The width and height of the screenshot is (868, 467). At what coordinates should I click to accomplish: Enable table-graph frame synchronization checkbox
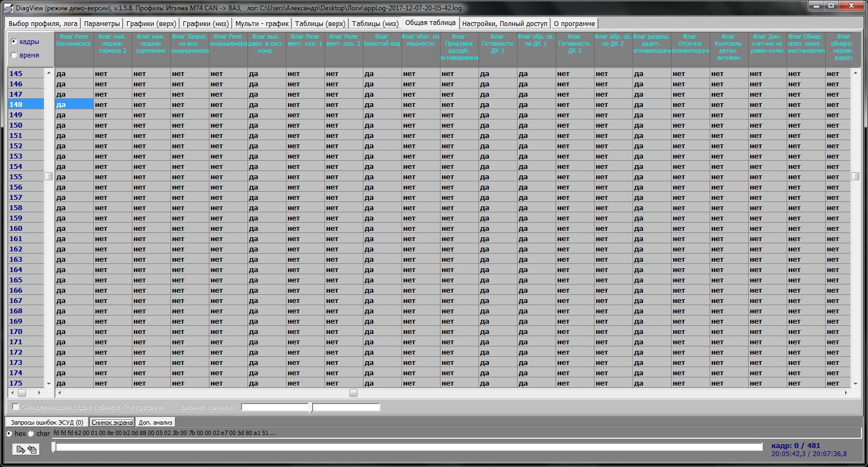(x=16, y=407)
